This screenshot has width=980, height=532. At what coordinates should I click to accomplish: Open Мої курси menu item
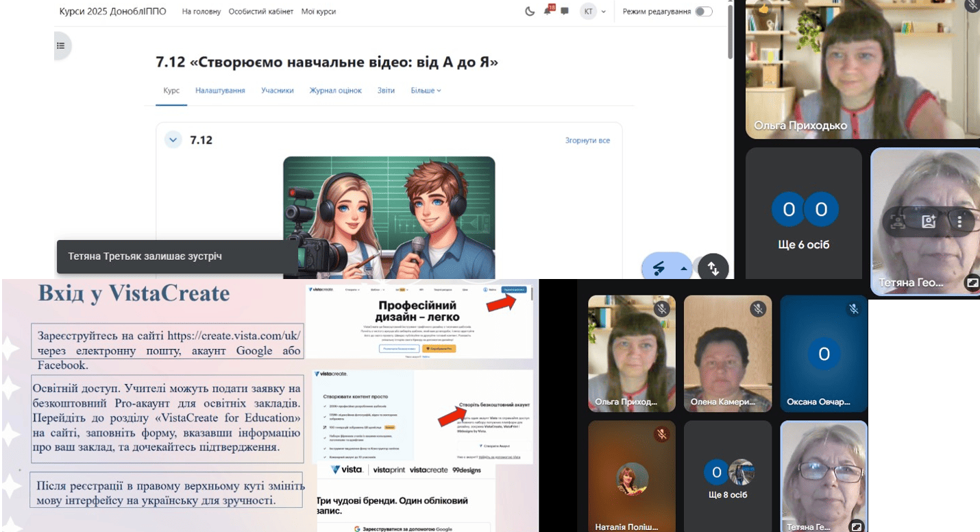319,12
